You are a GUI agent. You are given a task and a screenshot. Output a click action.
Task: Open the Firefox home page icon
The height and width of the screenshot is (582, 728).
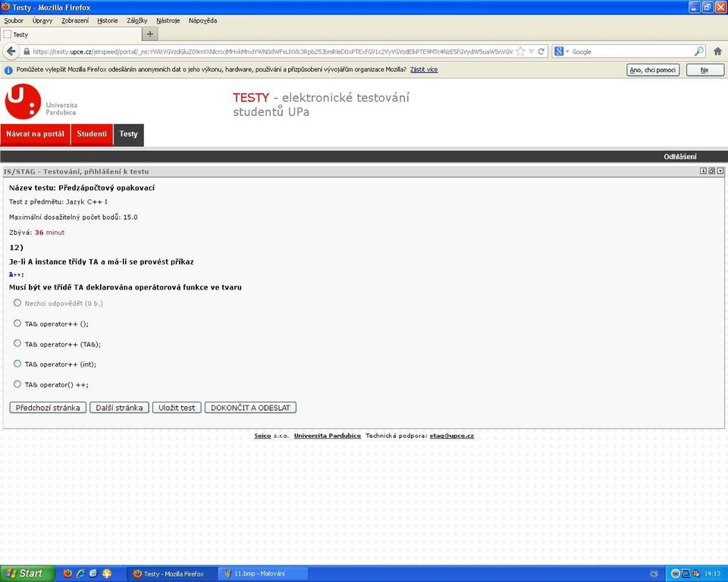pyautogui.click(x=717, y=52)
